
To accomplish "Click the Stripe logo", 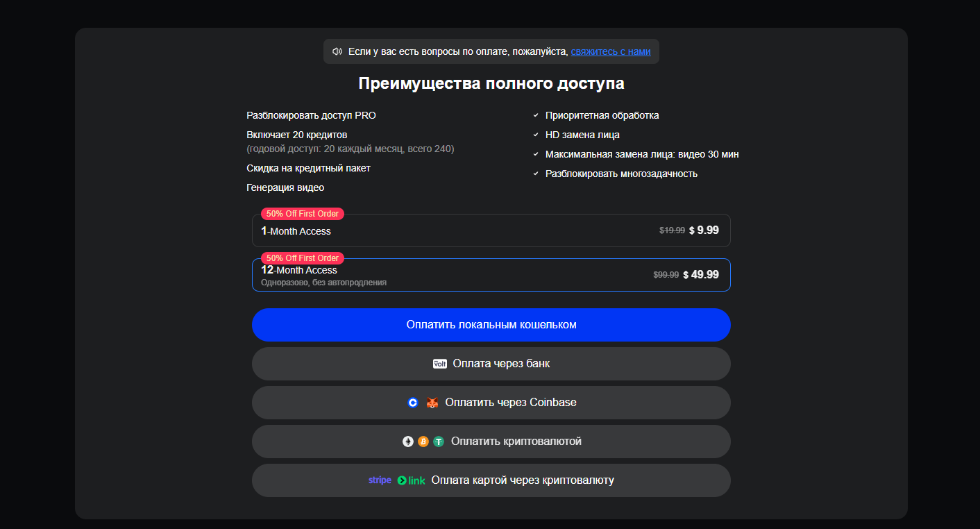I will tap(380, 480).
